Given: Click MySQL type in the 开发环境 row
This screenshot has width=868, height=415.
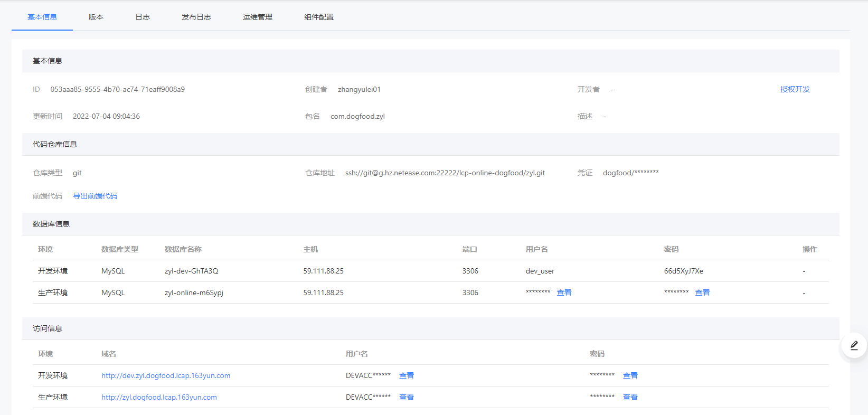Looking at the screenshot, I should point(113,271).
